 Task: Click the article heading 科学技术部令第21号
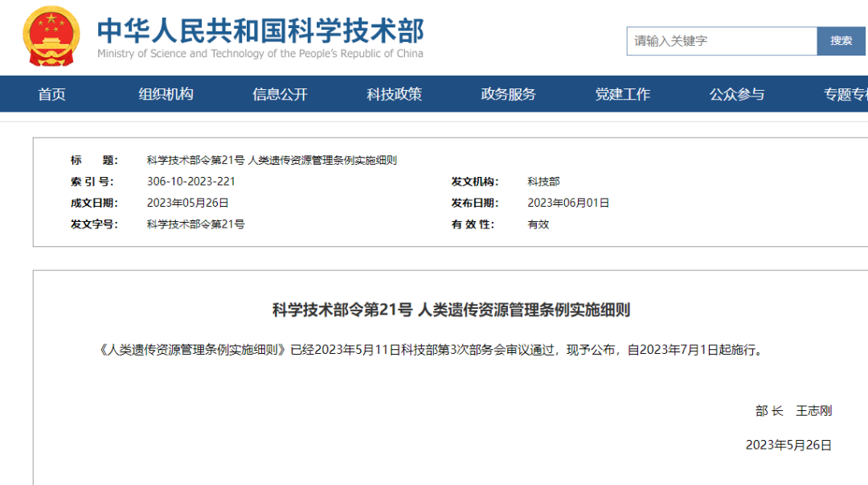(x=451, y=310)
